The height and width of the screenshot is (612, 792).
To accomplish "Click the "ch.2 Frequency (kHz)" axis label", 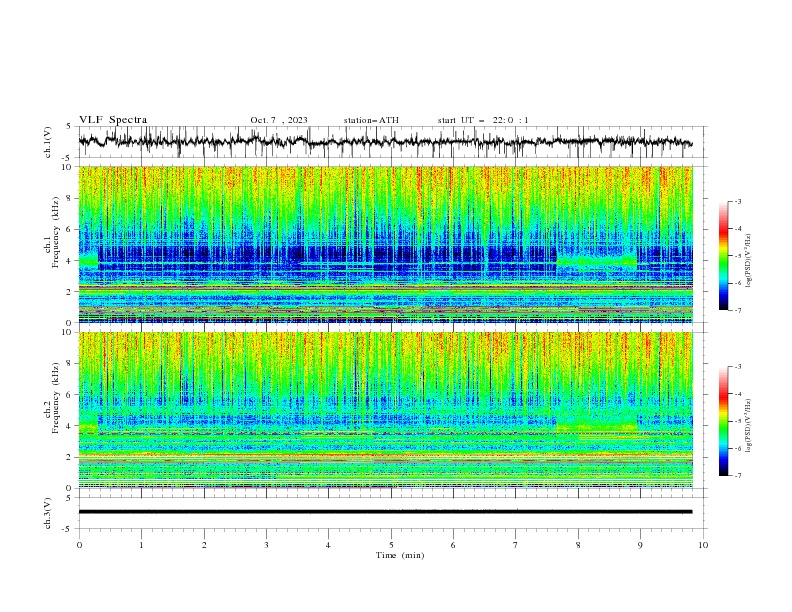I will [52, 397].
